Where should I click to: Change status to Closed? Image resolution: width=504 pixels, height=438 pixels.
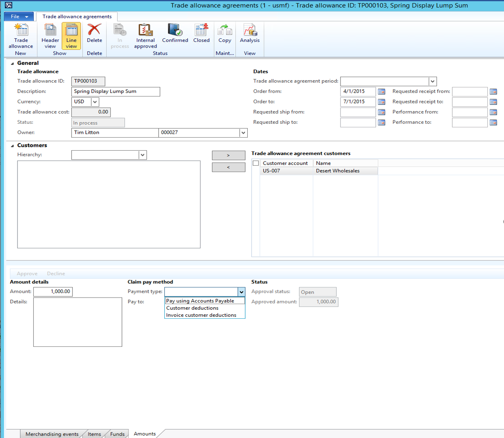click(201, 34)
